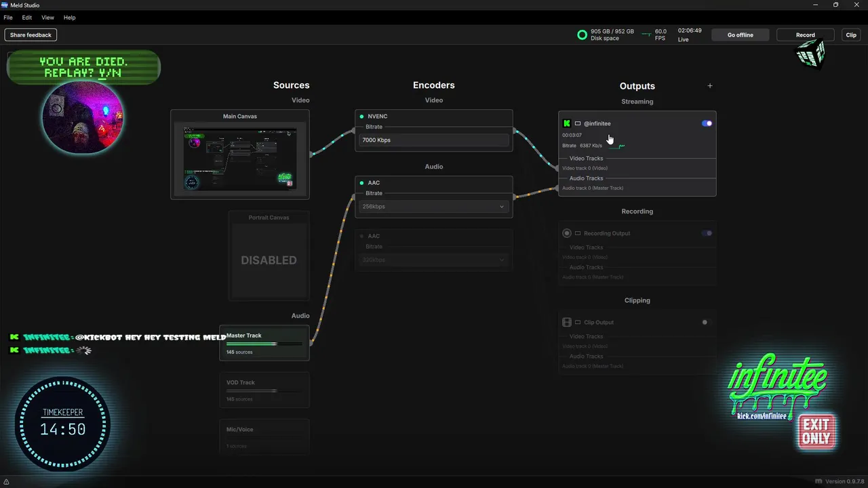The height and width of the screenshot is (488, 868).
Task: Open the Edit menu
Action: tap(27, 18)
